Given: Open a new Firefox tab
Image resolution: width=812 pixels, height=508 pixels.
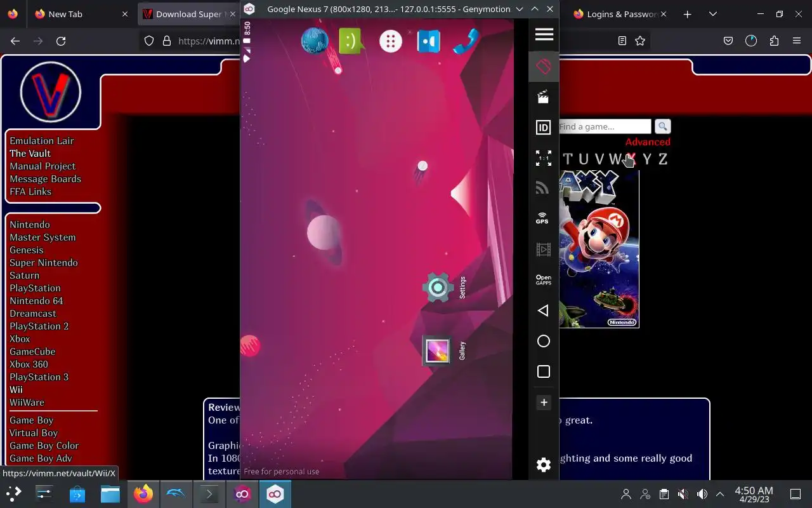Looking at the screenshot, I should (x=687, y=14).
